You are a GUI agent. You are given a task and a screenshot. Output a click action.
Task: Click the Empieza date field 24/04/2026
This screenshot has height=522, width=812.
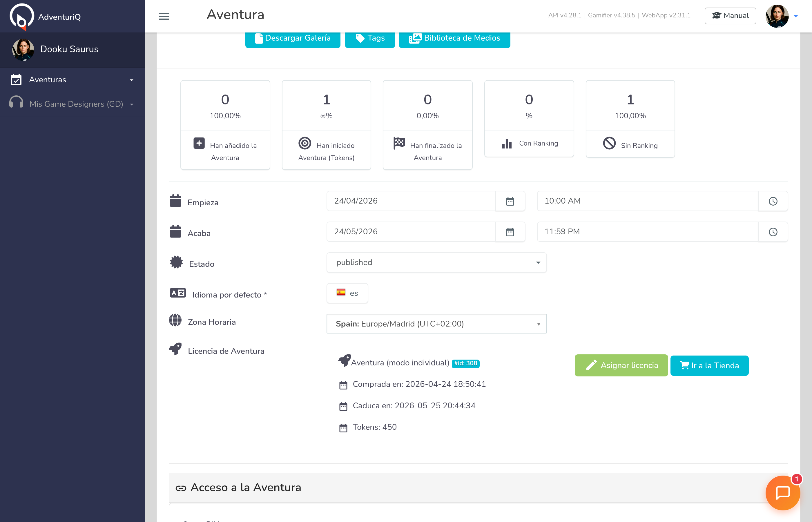tap(411, 201)
